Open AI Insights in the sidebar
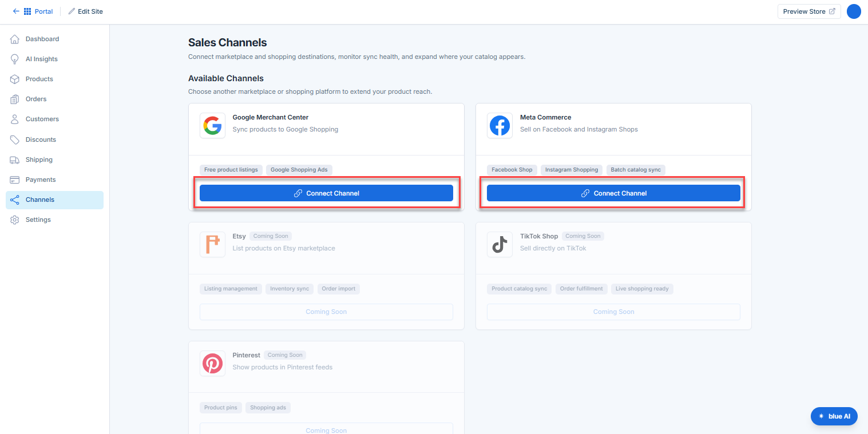 pyautogui.click(x=54, y=59)
